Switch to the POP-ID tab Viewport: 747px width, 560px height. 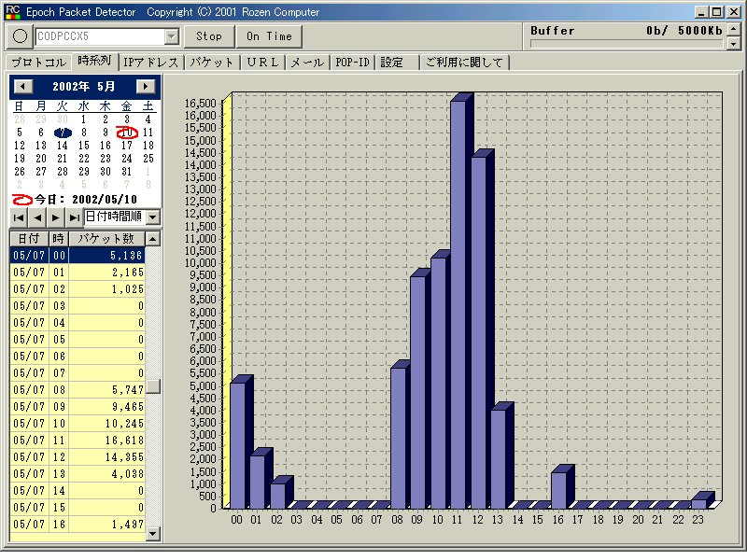tap(353, 63)
